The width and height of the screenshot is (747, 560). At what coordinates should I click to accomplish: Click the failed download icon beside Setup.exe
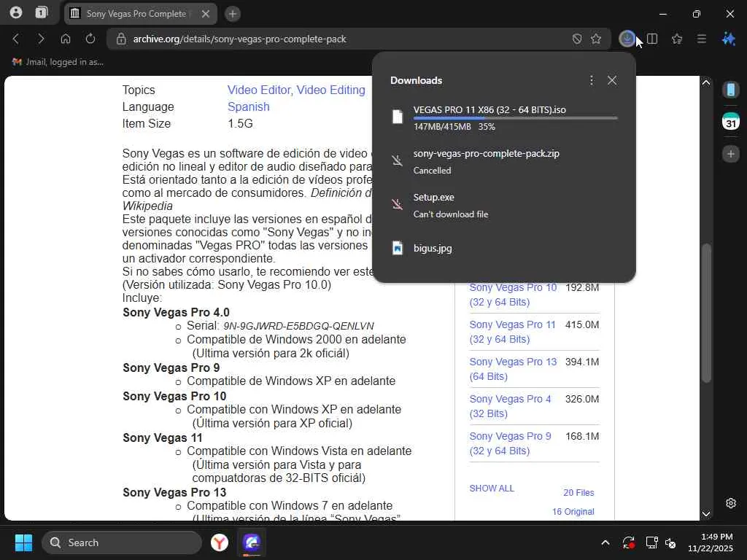(x=398, y=204)
